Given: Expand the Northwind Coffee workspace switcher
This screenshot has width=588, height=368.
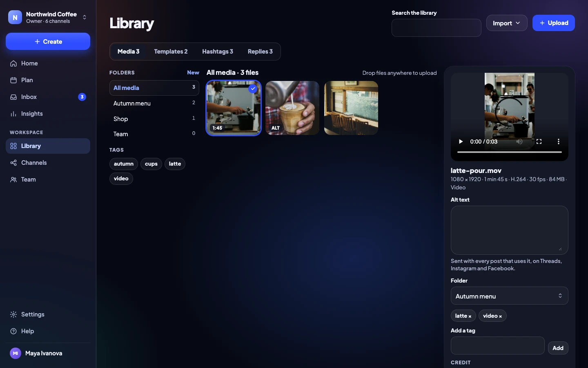Looking at the screenshot, I should [85, 17].
